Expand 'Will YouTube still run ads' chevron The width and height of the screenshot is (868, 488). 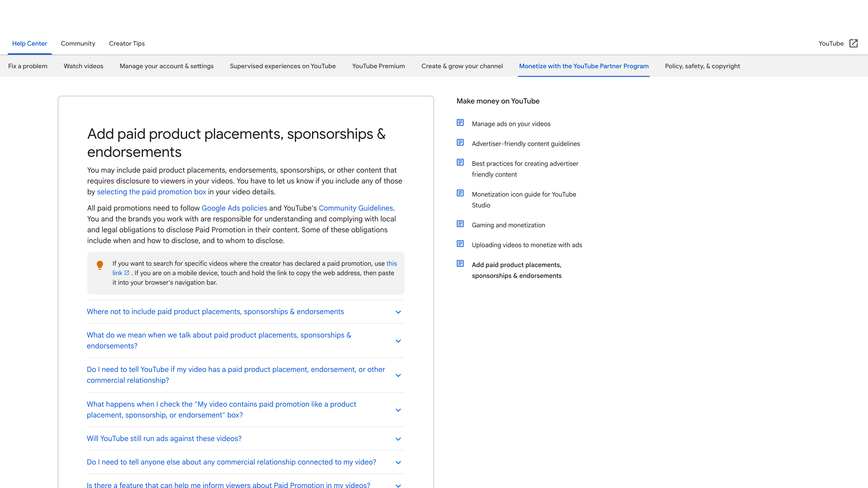pos(398,439)
